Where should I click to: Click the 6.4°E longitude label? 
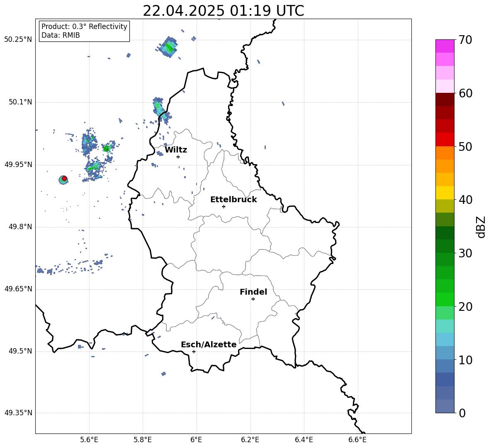[x=304, y=440]
